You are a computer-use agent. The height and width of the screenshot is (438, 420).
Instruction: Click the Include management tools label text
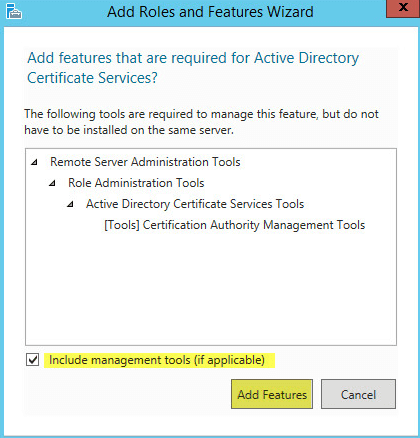157,360
